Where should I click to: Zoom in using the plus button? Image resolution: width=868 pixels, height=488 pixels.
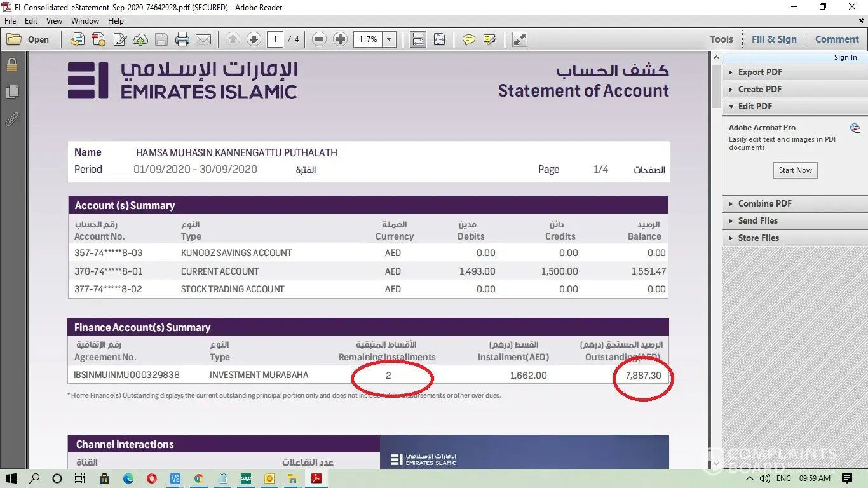click(x=341, y=39)
